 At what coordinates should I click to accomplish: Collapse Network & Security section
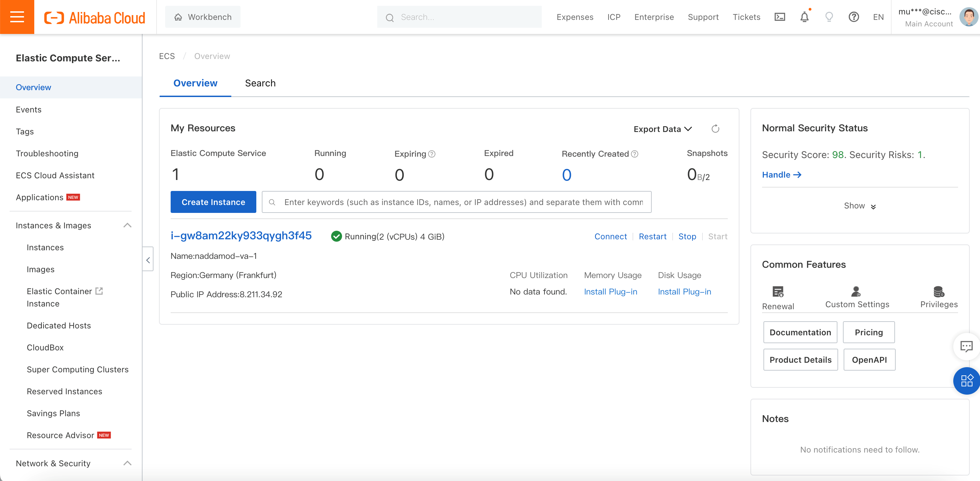point(127,464)
